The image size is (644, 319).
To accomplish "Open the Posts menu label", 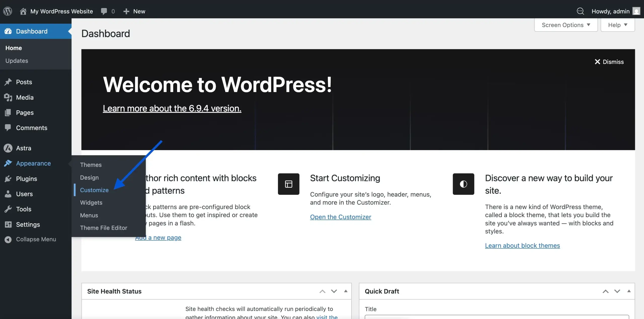I will pyautogui.click(x=24, y=82).
